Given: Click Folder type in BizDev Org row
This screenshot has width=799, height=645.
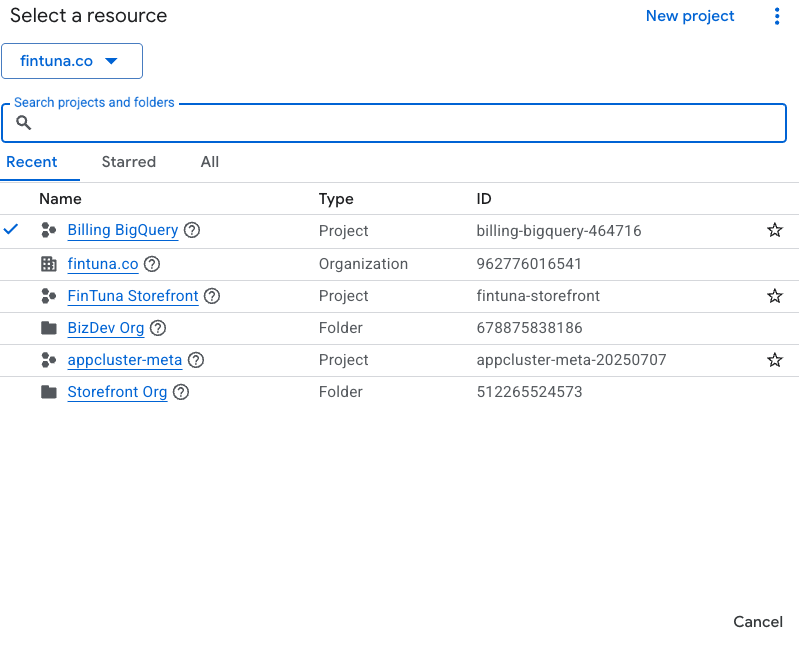Looking at the screenshot, I should (x=340, y=328).
